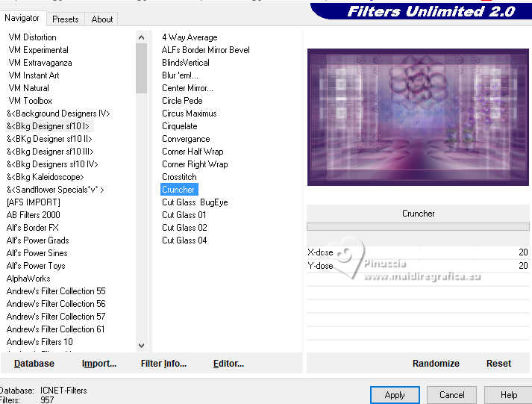Click the category list scrollbar thumb
Viewport: 532px width, 404px height.
142,68
